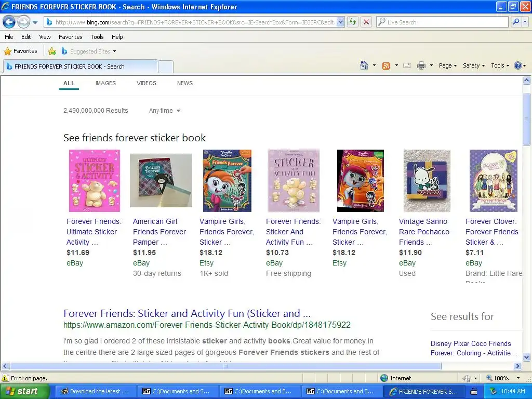This screenshot has width=532, height=399.
Task: Open the Any time filter dropdown
Action: (x=165, y=111)
